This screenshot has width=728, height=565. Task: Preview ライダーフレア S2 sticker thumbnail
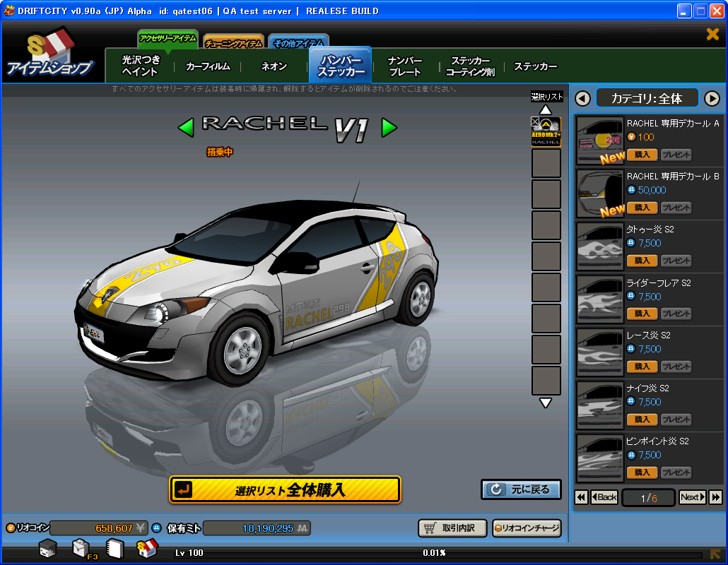[600, 299]
